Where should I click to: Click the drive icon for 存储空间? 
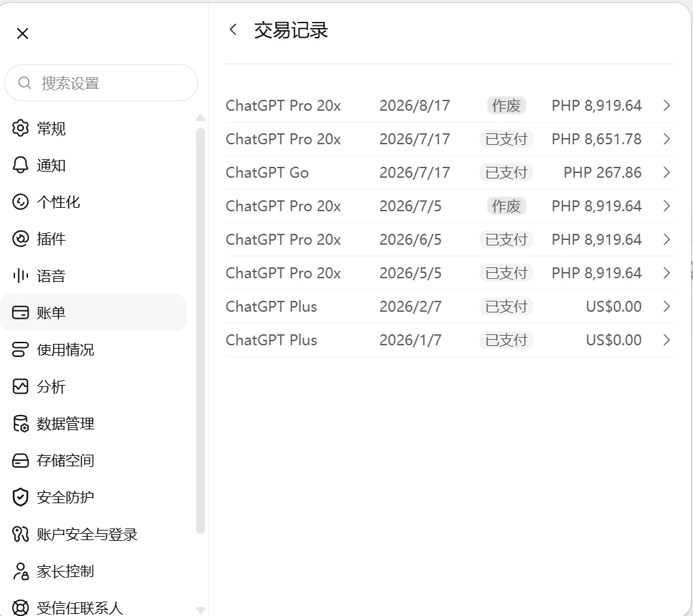[21, 460]
